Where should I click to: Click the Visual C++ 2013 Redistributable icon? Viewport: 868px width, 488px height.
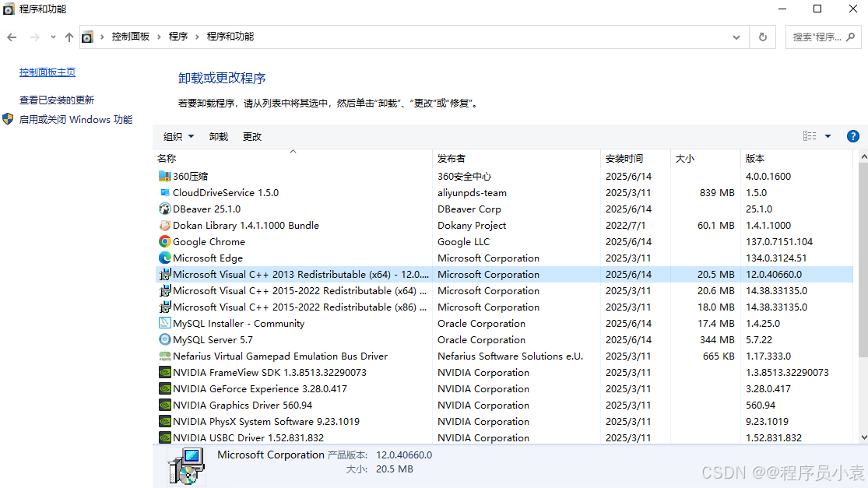164,274
